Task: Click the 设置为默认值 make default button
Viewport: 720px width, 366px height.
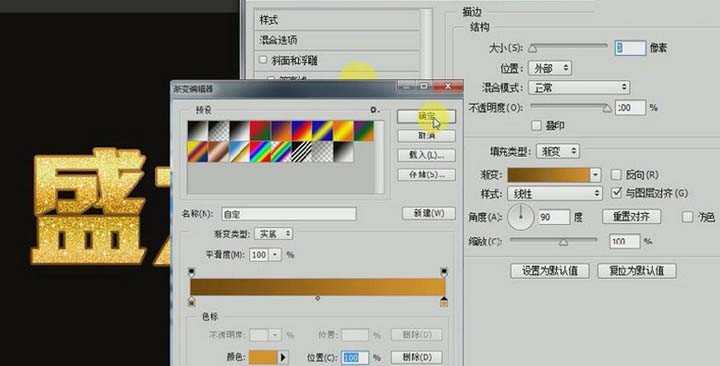Action: (550, 270)
